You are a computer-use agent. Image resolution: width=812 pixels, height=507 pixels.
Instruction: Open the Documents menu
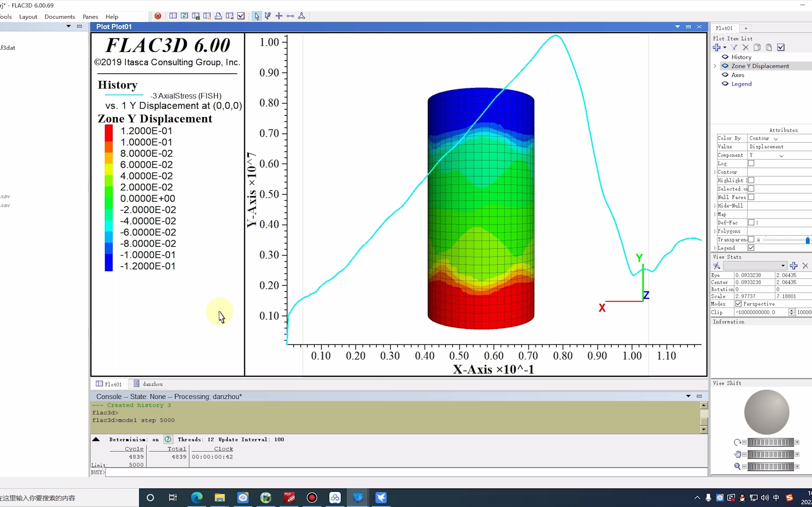tap(60, 17)
